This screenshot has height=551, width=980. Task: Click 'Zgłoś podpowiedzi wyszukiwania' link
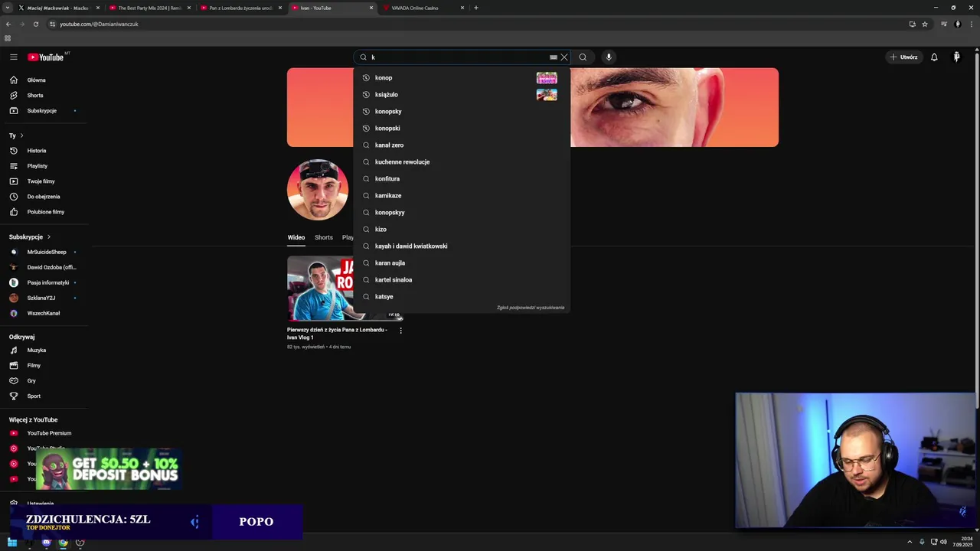[531, 308]
